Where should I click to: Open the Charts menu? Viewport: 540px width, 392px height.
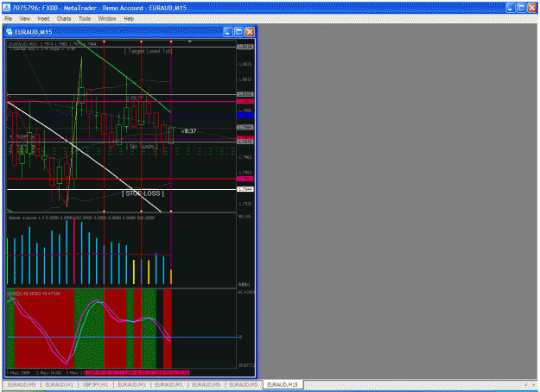tap(64, 19)
